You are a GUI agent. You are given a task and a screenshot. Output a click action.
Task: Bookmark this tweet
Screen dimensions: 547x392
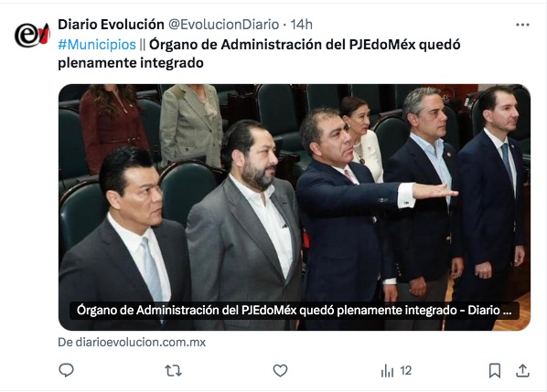[x=495, y=370]
